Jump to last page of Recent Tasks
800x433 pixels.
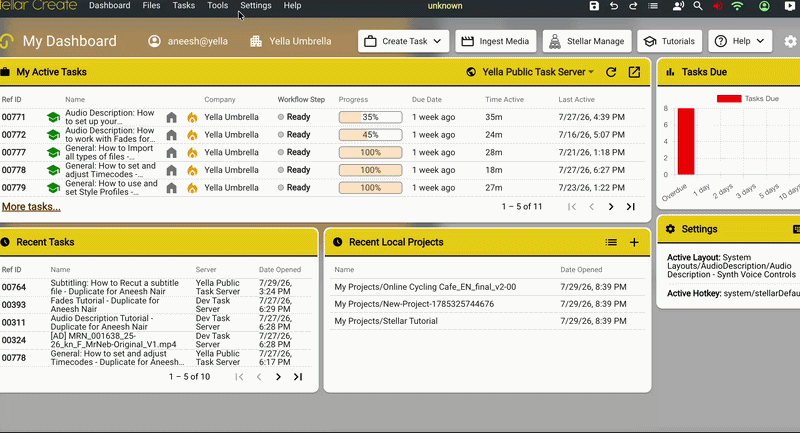pyautogui.click(x=298, y=377)
